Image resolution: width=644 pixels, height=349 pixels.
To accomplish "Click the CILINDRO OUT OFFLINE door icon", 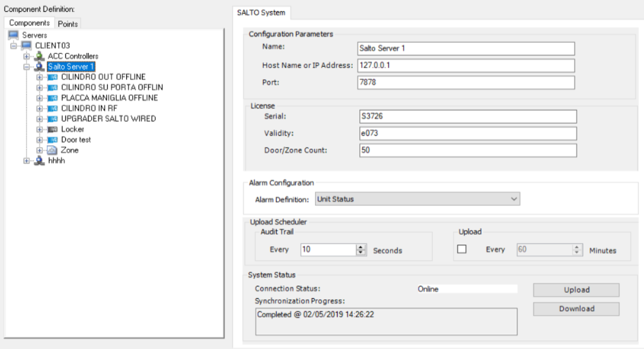I will click(x=53, y=77).
